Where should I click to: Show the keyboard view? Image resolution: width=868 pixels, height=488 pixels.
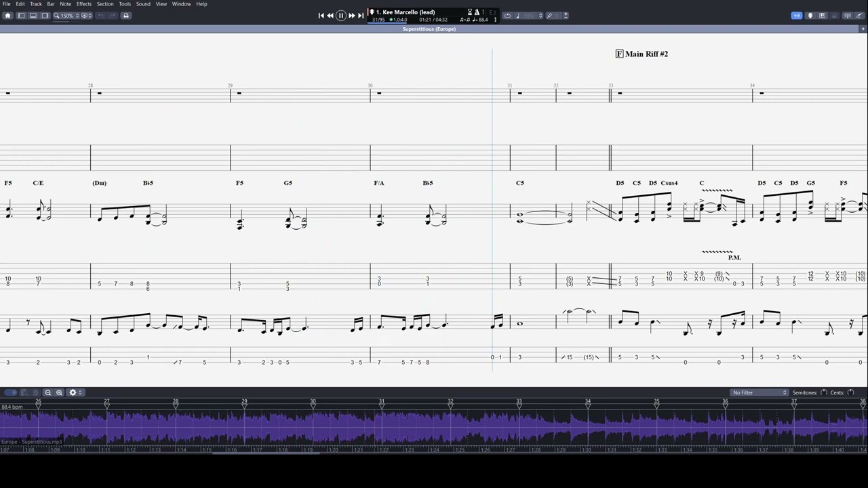pyautogui.click(x=822, y=16)
